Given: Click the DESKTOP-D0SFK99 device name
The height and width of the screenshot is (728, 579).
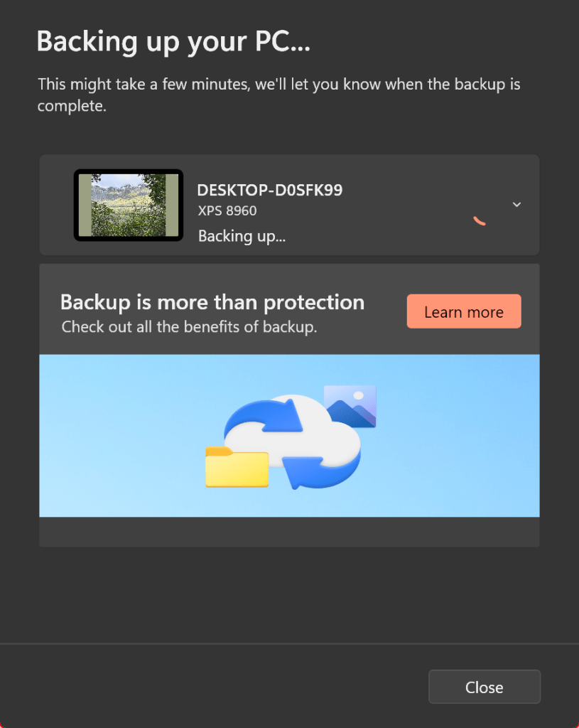Looking at the screenshot, I should (x=270, y=190).
